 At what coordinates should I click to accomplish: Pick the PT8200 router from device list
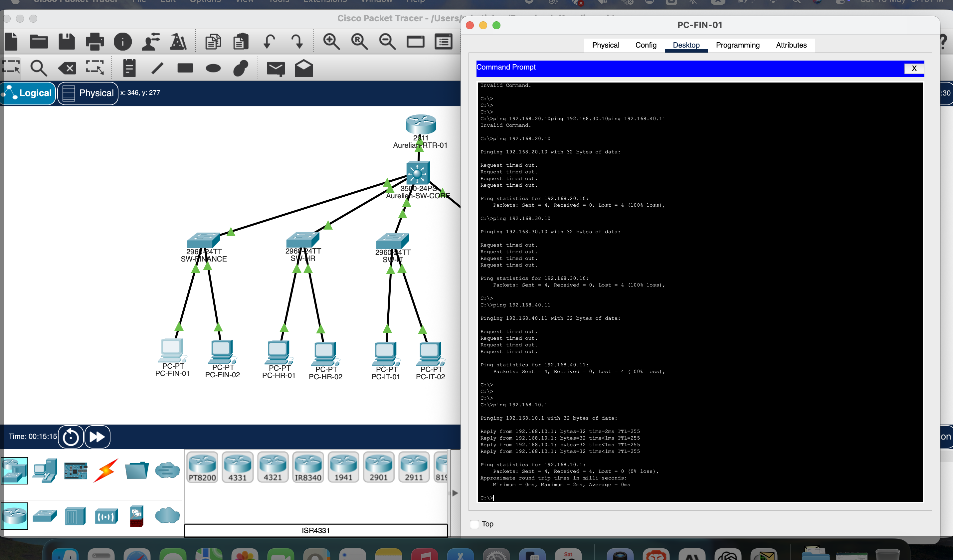pyautogui.click(x=202, y=467)
